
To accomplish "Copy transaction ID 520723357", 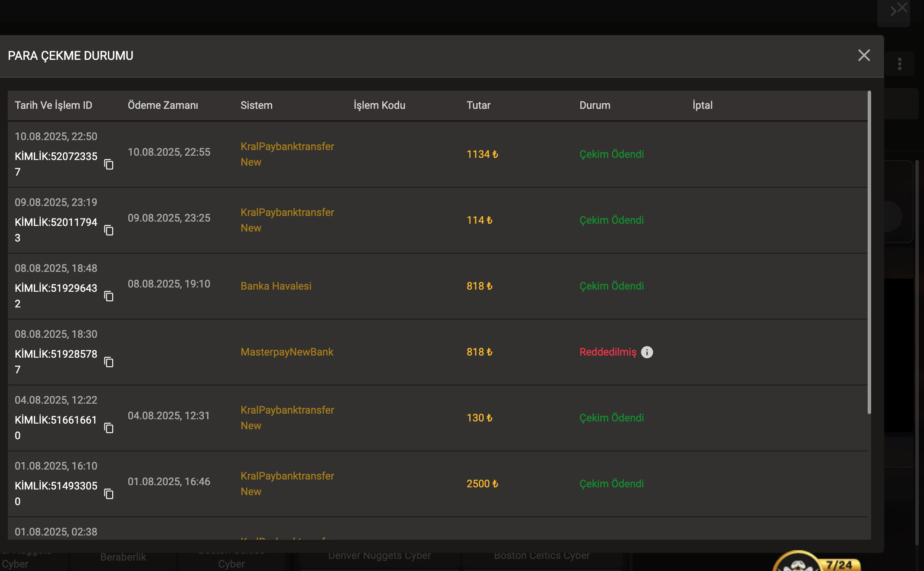I will coord(109,164).
